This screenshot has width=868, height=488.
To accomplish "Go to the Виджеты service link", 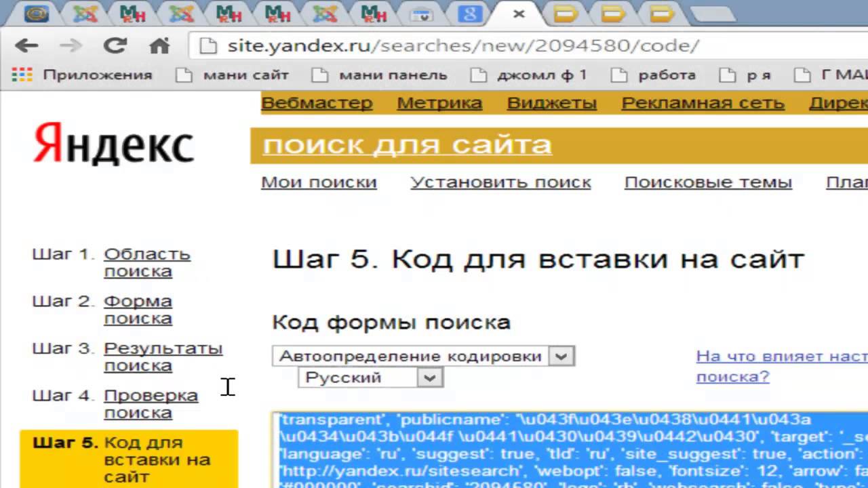I will click(552, 103).
